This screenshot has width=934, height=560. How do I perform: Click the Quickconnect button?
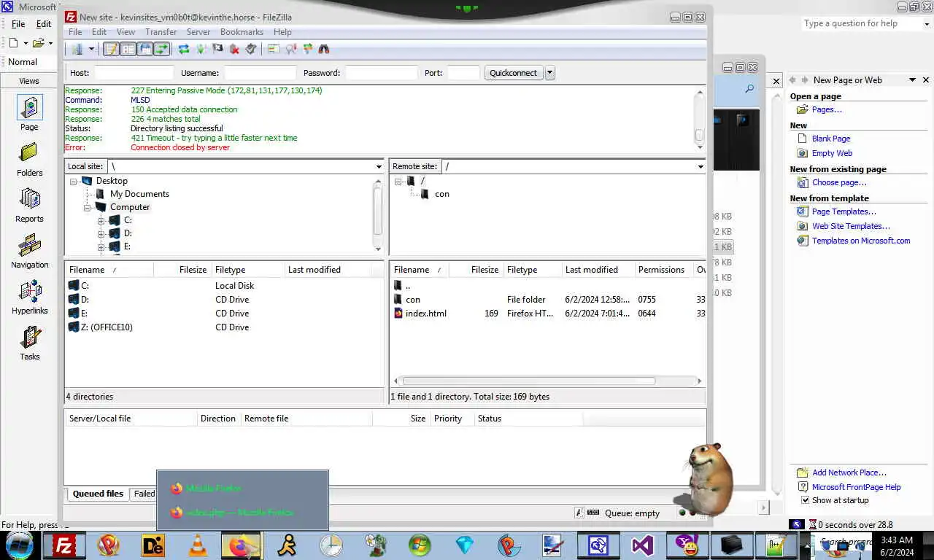tap(513, 73)
